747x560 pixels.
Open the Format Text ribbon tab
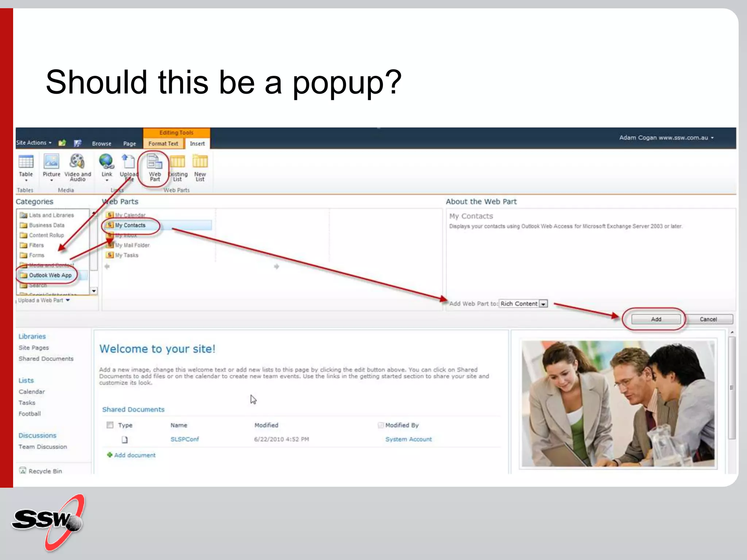click(163, 144)
